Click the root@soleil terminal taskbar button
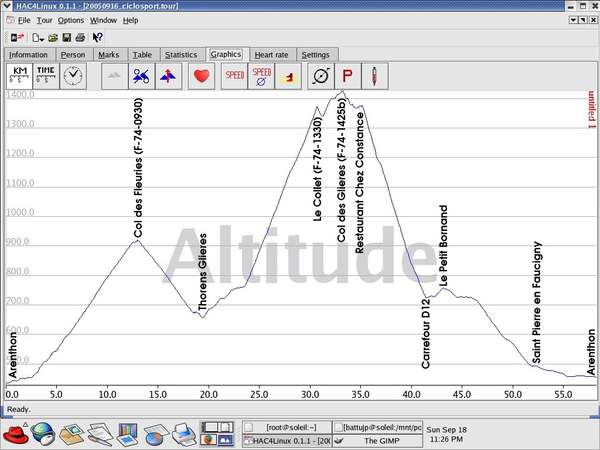600x450 pixels. (x=290, y=427)
